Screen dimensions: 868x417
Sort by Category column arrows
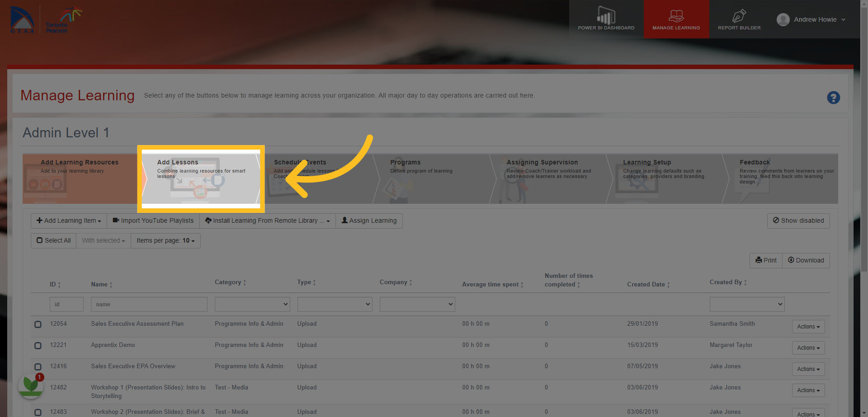[245, 282]
